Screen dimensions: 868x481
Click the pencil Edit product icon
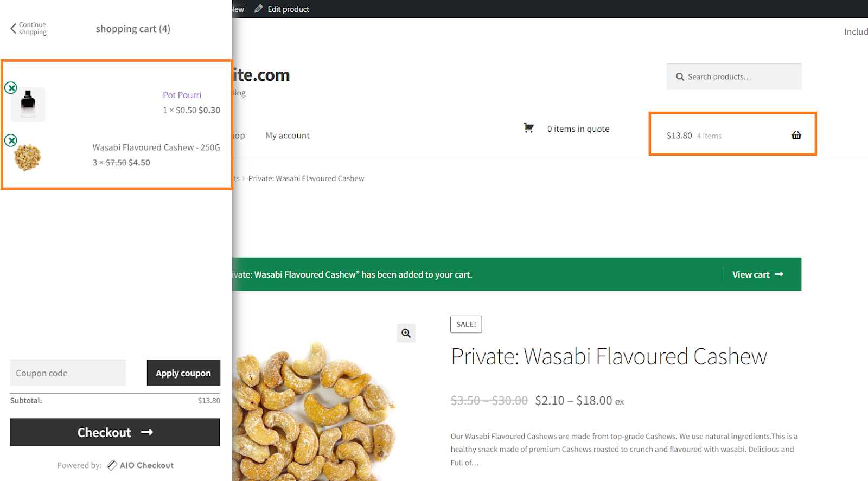259,9
